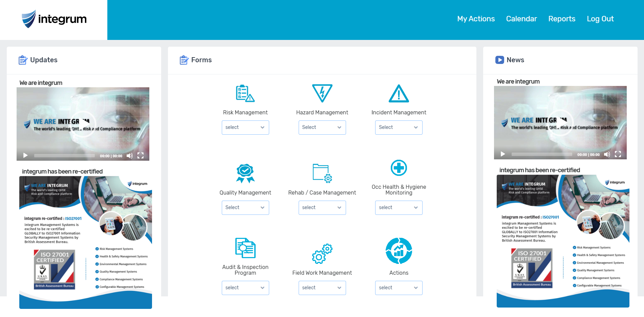This screenshot has height=317, width=644.
Task: Enter fullscreen on the Updates video
Action: (x=141, y=156)
